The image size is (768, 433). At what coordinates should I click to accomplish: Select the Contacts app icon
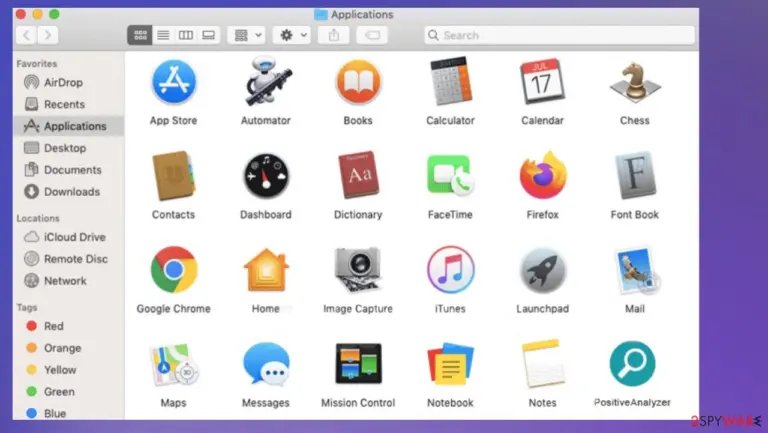pyautogui.click(x=173, y=175)
